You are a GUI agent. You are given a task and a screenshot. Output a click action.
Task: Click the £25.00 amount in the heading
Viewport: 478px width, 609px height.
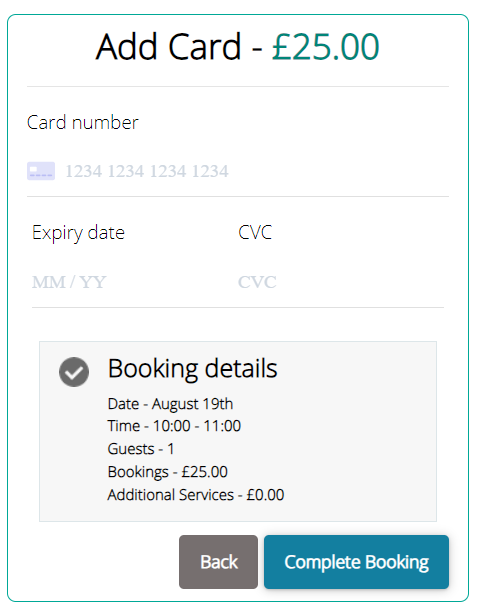click(325, 47)
